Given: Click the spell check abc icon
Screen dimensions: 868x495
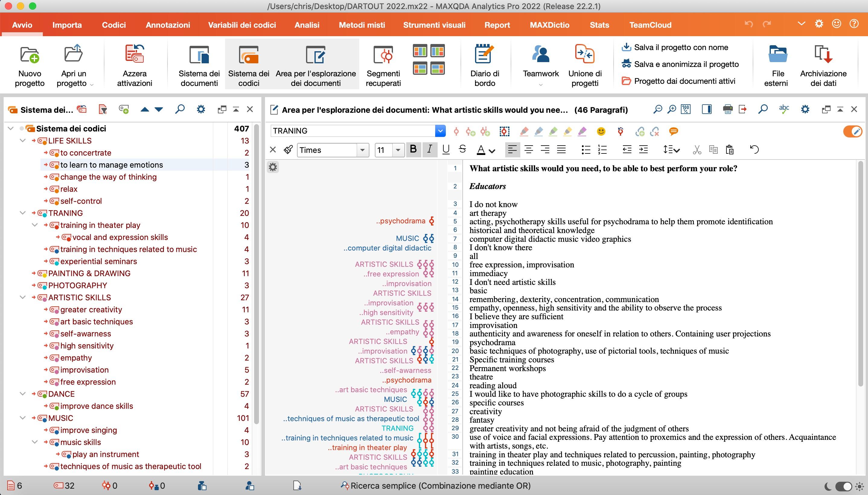Looking at the screenshot, I should (x=784, y=109).
